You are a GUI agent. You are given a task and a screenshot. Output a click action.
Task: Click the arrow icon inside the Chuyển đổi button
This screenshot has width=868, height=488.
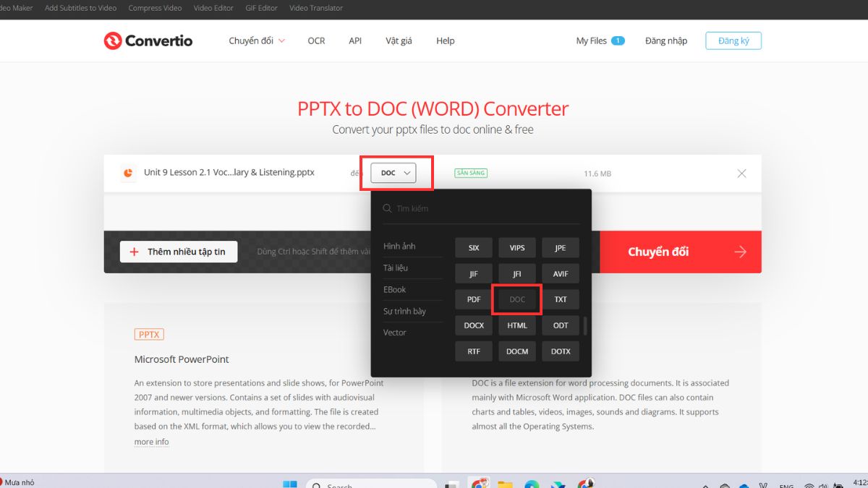tap(740, 252)
